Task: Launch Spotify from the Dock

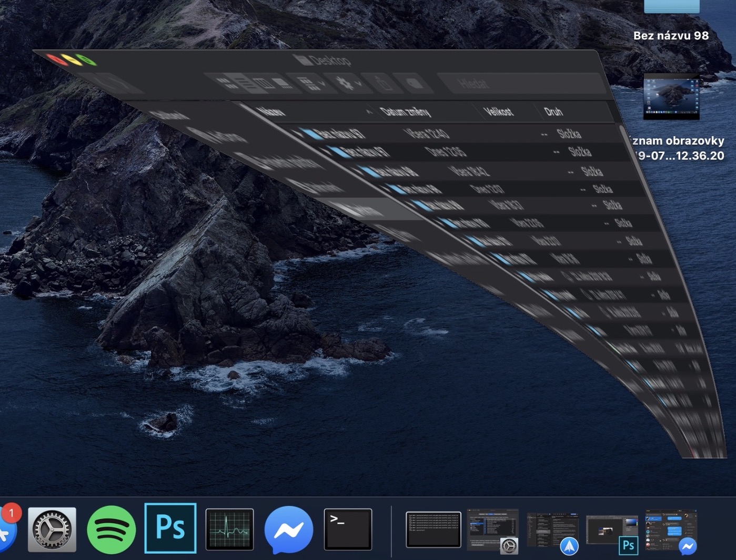Action: (x=111, y=530)
